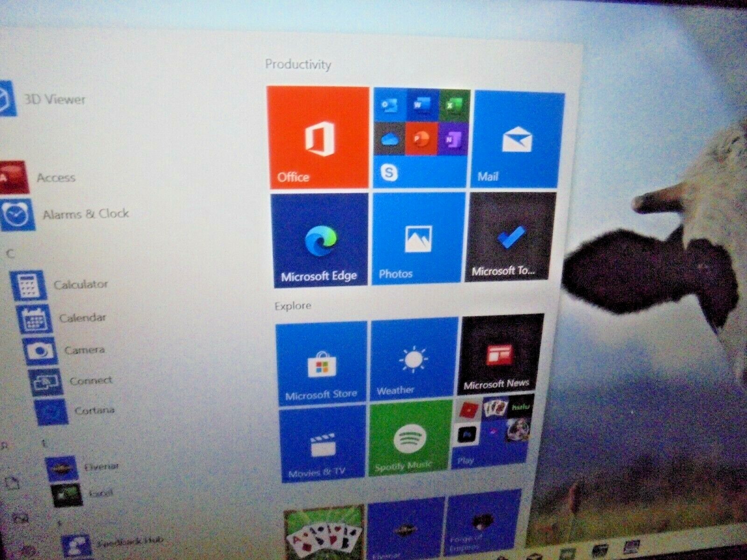Open Excel from the app list
The width and height of the screenshot is (747, 560).
point(83,494)
